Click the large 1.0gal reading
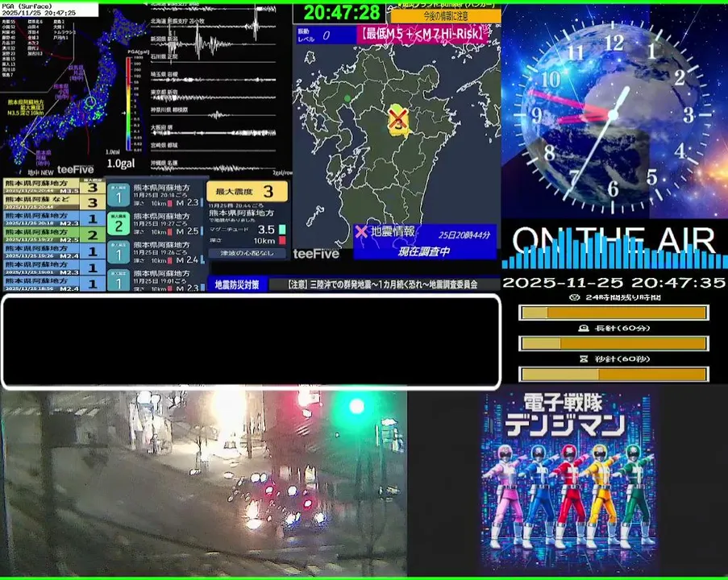Viewport: 728px width, 580px height. coord(120,164)
